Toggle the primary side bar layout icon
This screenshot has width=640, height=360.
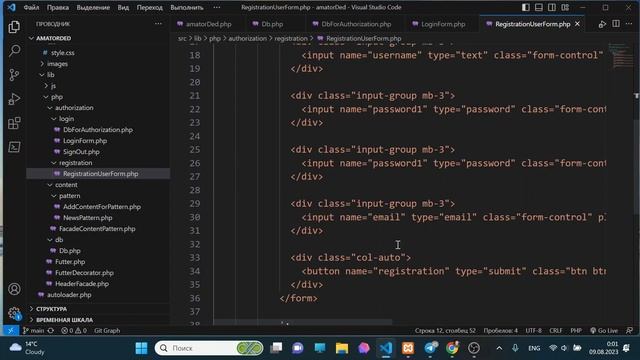(x=526, y=7)
